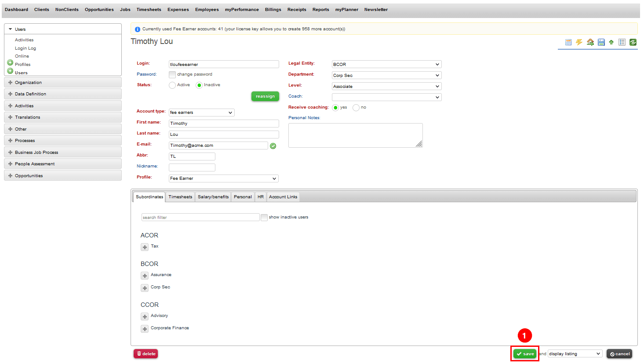The height and width of the screenshot is (364, 644).
Task: Open the Department dropdown
Action: 387,75
